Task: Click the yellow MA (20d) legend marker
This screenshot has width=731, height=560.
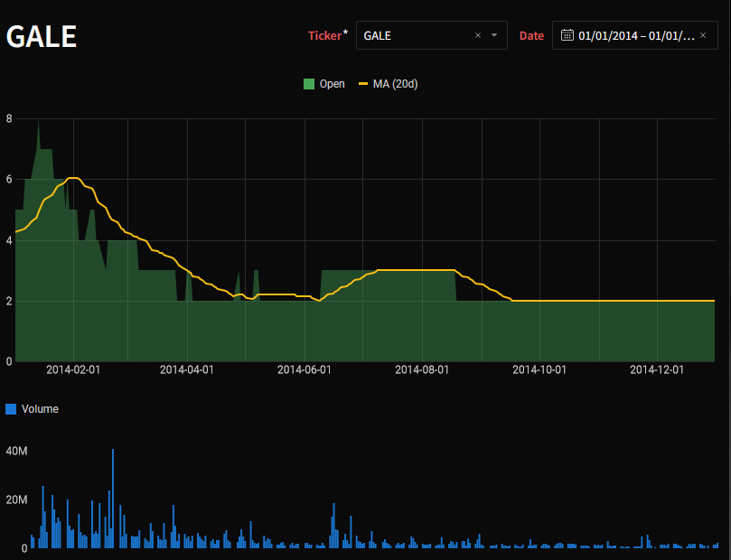Action: pos(363,84)
